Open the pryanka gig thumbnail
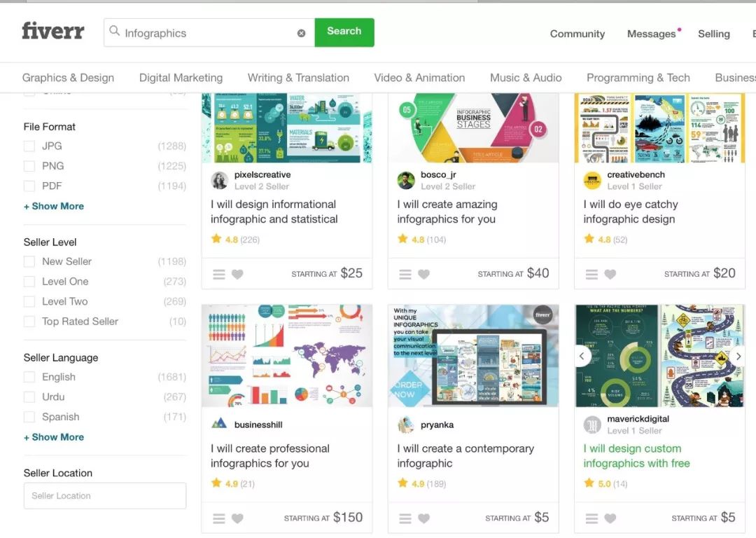 (x=473, y=356)
